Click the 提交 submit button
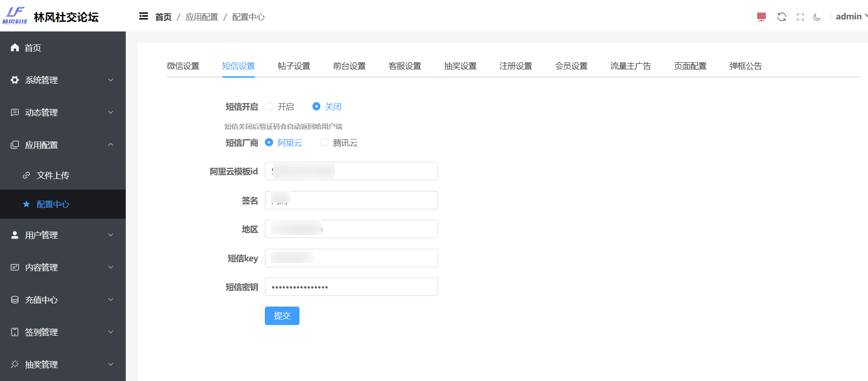Viewport: 868px width, 381px height. point(282,316)
